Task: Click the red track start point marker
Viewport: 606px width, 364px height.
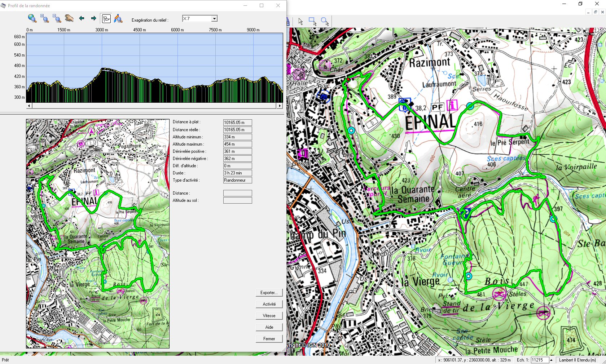Action: pos(348,79)
